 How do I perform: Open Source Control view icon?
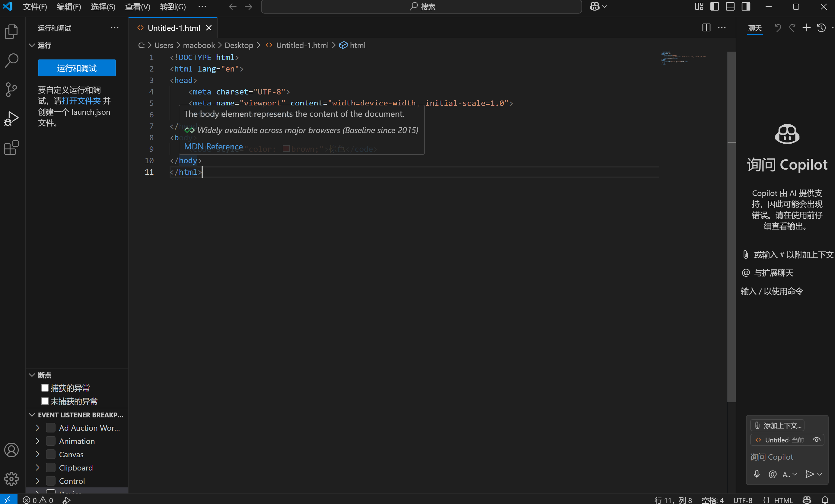[11, 89]
